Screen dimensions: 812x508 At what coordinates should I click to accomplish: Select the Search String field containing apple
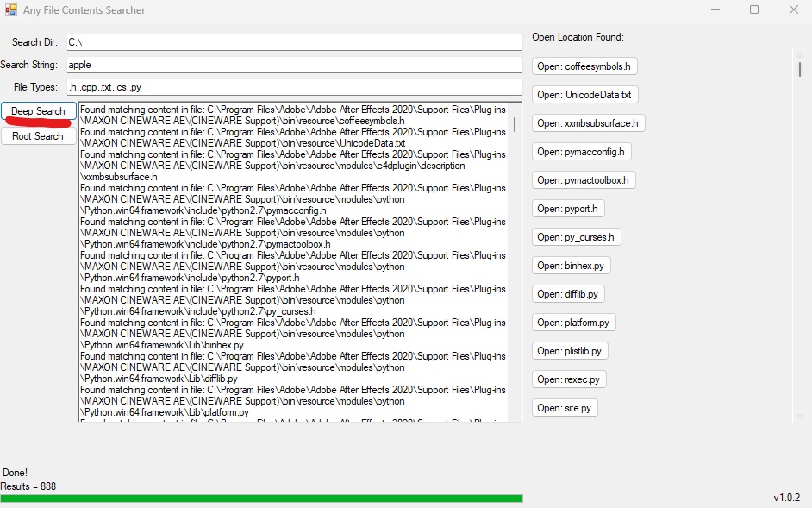[293, 64]
